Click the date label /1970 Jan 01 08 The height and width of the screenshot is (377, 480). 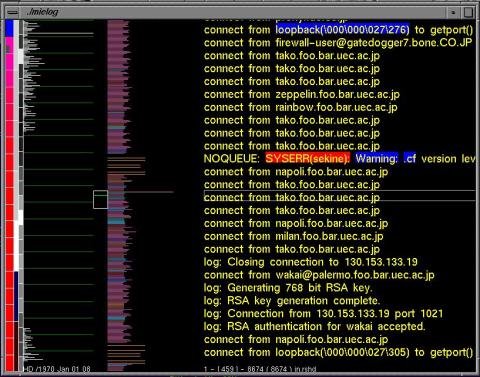tap(63, 369)
